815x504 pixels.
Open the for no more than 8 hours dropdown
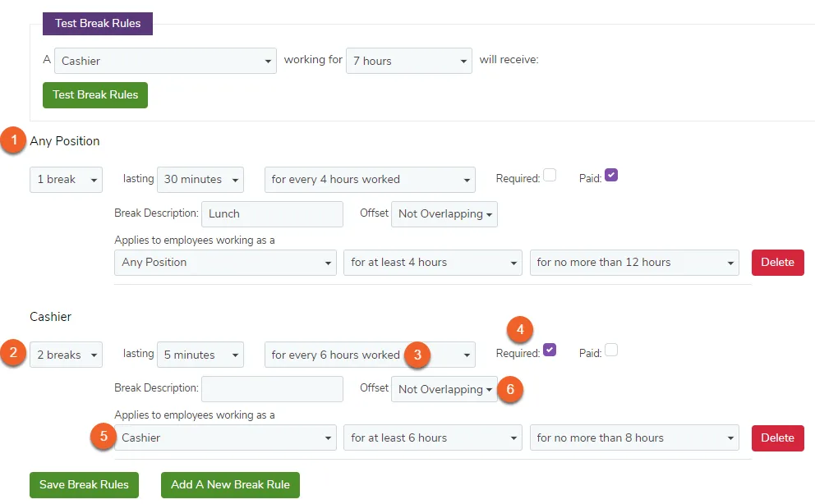click(634, 438)
